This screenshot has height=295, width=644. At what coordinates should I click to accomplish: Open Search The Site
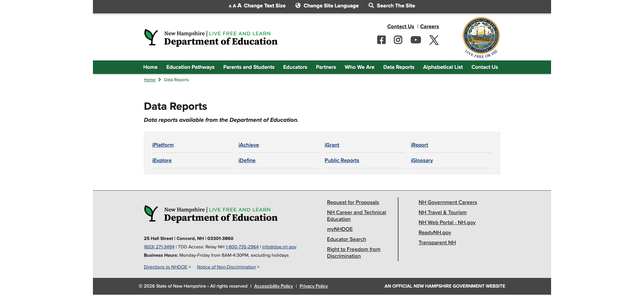(x=396, y=6)
